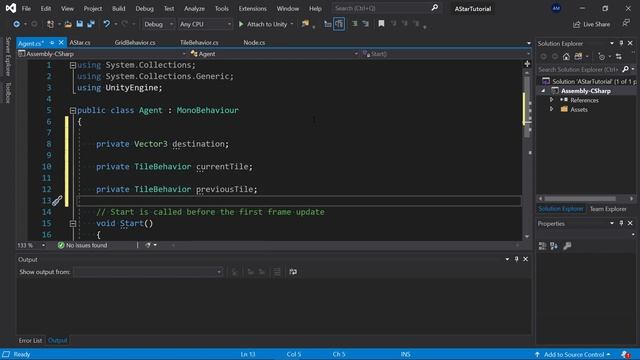This screenshot has width=640, height=360.
Task: Switch to the Team Explorer tab
Action: [x=608, y=209]
